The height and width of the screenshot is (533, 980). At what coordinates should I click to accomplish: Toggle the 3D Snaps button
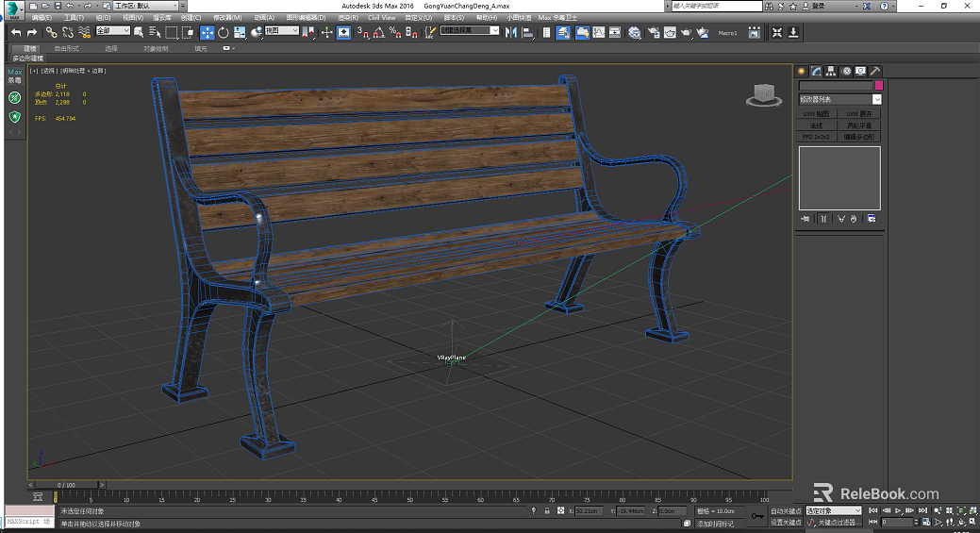pyautogui.click(x=362, y=32)
